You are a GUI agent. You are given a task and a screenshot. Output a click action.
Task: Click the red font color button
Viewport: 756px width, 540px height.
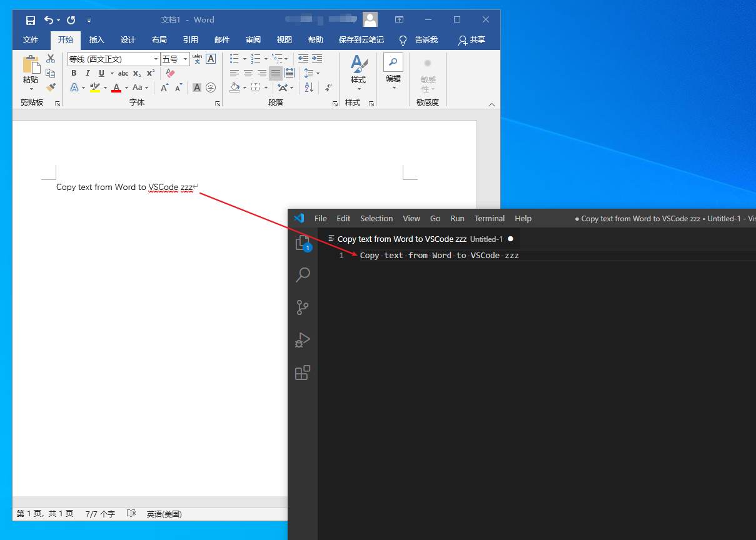point(116,88)
